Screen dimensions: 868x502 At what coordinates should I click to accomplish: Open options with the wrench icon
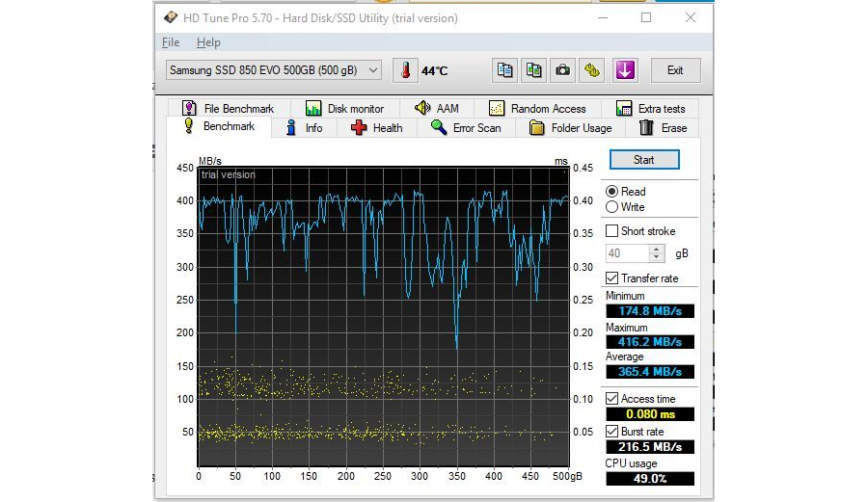pyautogui.click(x=592, y=70)
